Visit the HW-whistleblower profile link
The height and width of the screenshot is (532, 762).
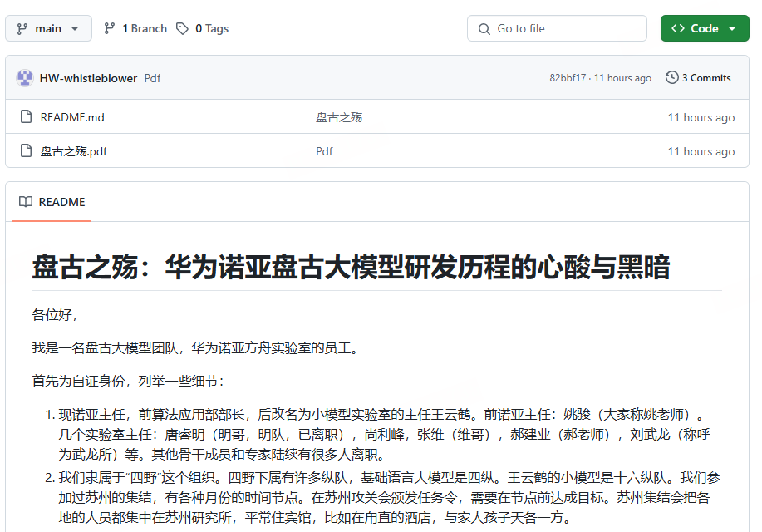coord(88,78)
